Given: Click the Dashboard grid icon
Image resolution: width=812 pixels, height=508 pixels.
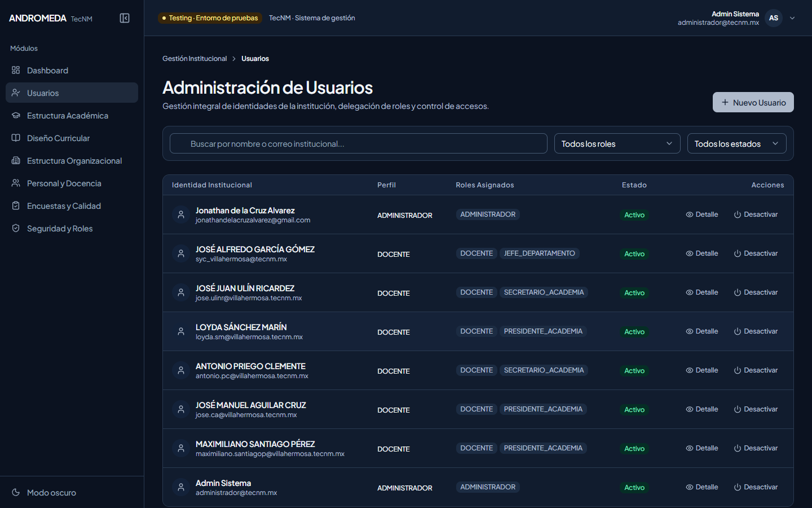Looking at the screenshot, I should (x=16, y=70).
